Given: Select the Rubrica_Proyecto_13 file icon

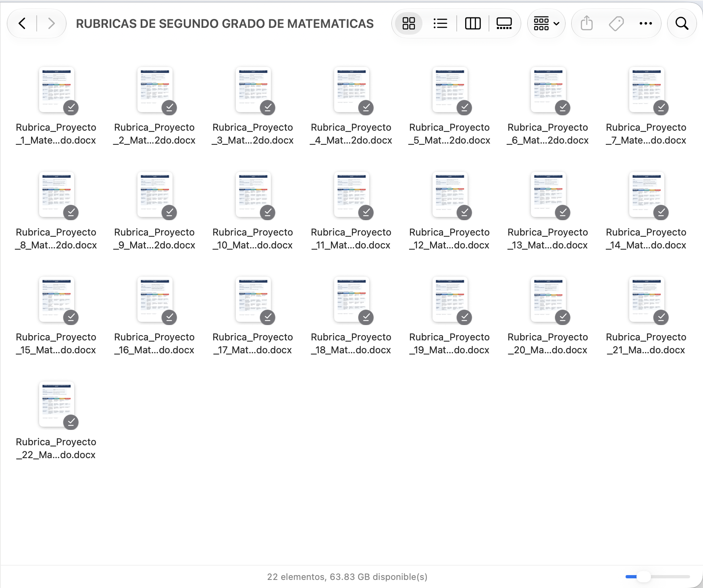Looking at the screenshot, I should point(548,194).
